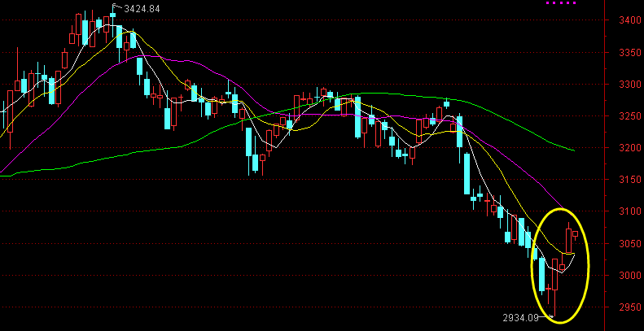Click the 2934.09 low price label
Screen dimensions: 644x331
pos(520,317)
